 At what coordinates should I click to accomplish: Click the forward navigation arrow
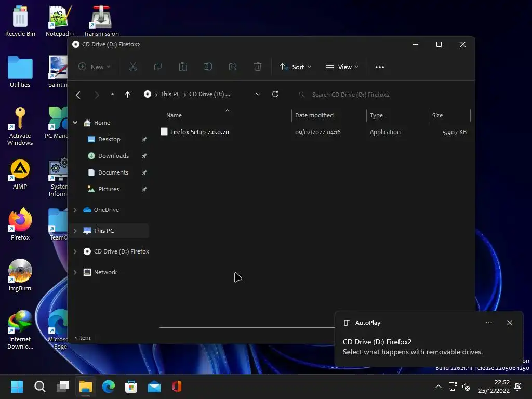pyautogui.click(x=97, y=95)
